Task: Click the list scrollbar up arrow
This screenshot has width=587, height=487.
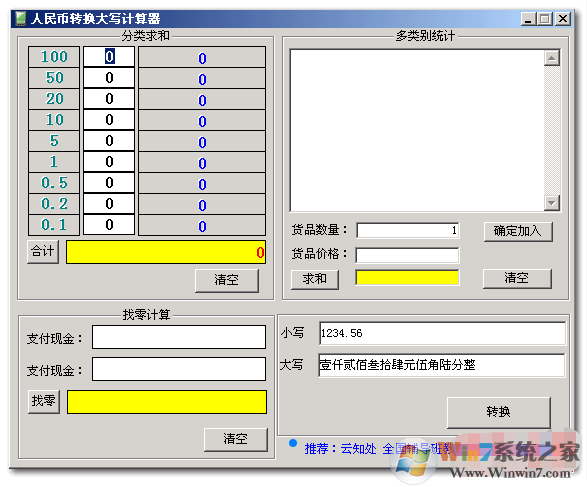Action: coord(552,58)
